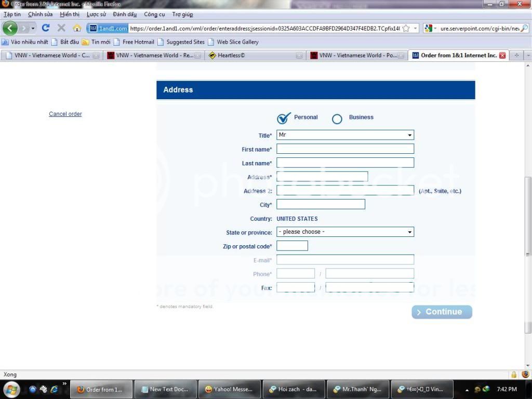Viewport: 532px width, 399px height.
Task: Open Free Hotmail bookmark in bookmarks bar
Action: click(x=138, y=42)
